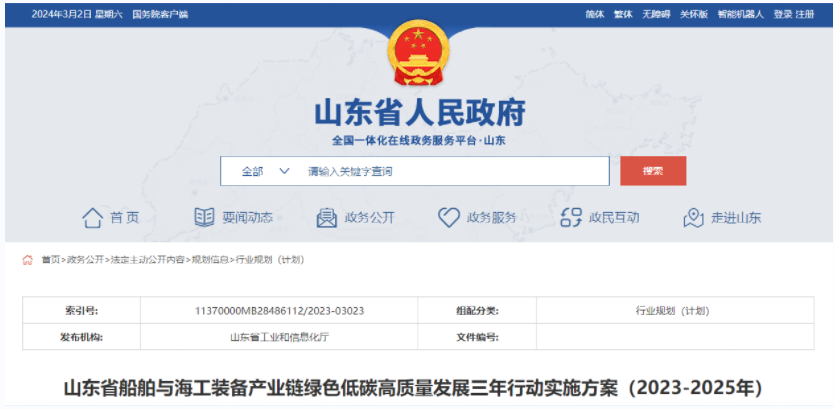The width and height of the screenshot is (834, 409).
Task: Click the 注册 register link
Action: point(805,14)
